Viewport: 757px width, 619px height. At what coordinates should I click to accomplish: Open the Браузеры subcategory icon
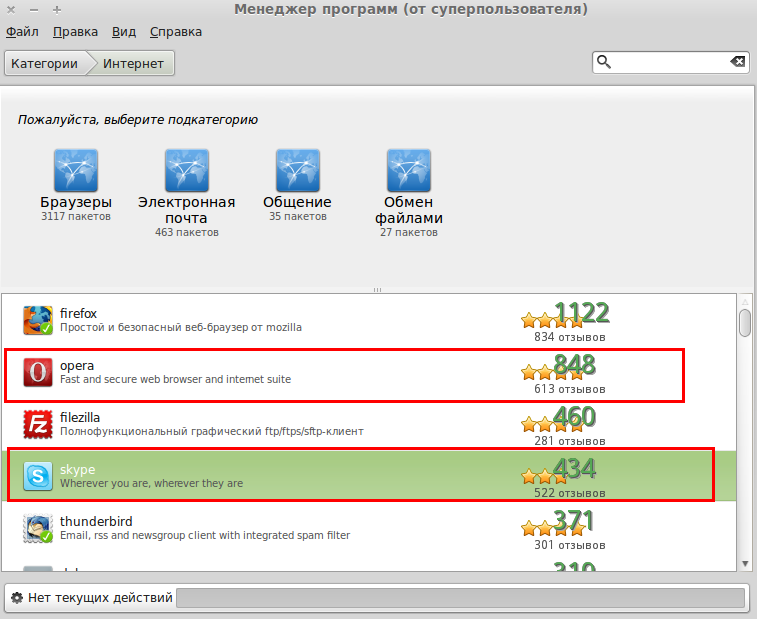coord(76,170)
